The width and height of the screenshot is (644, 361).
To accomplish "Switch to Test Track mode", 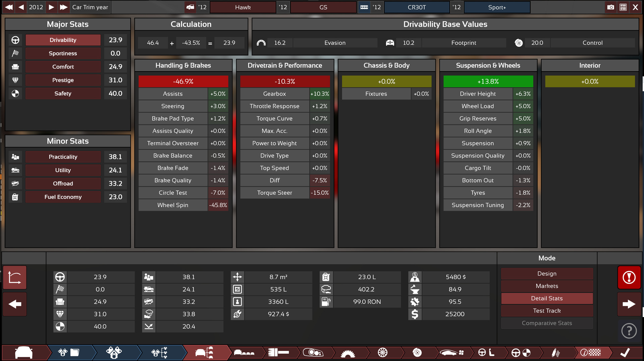I will click(x=547, y=311).
